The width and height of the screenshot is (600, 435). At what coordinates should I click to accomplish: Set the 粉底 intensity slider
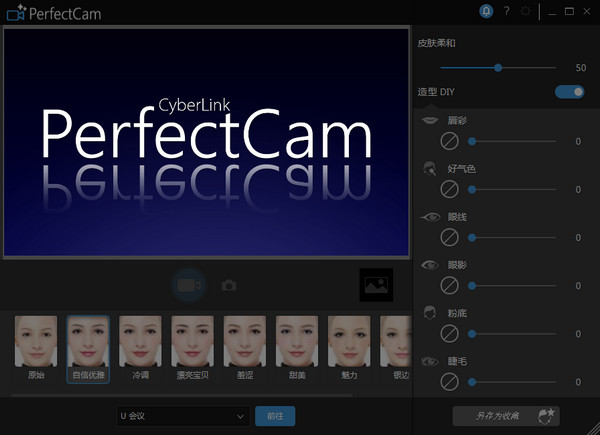tap(512, 334)
